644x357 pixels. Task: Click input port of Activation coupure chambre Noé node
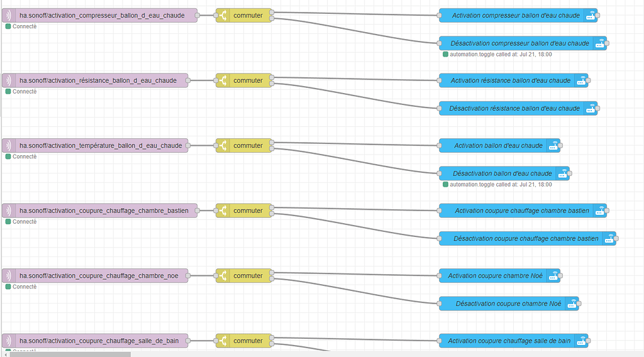[x=440, y=276]
